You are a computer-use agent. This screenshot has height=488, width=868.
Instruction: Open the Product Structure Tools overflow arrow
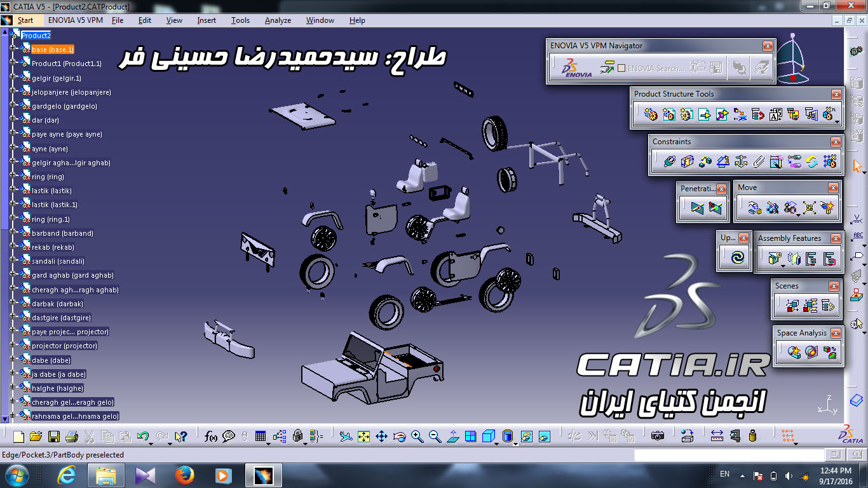pos(837,122)
